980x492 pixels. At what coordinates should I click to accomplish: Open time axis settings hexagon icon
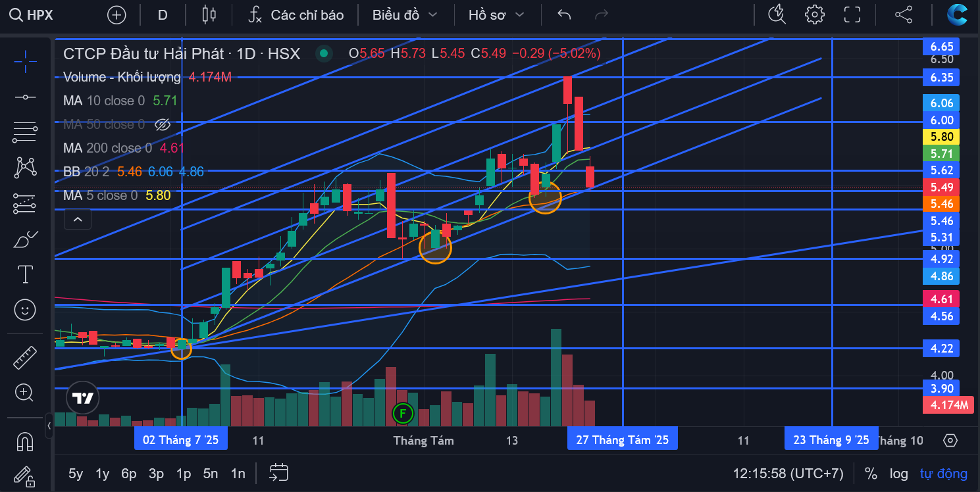click(950, 440)
